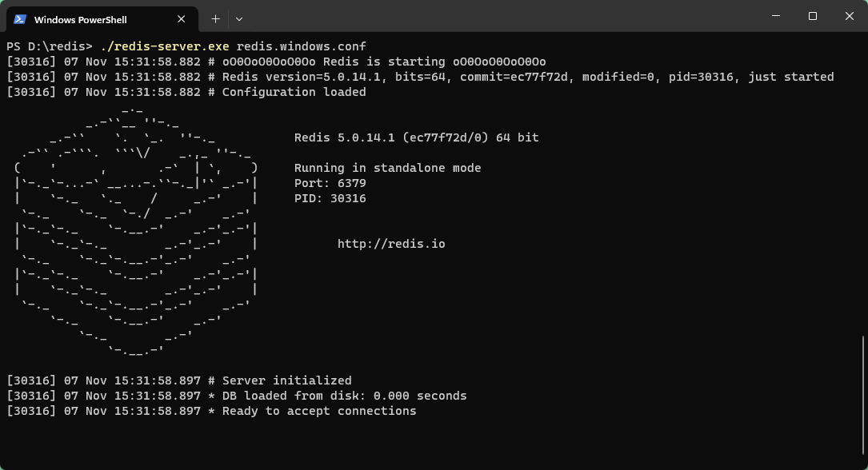Maximize the terminal window
This screenshot has height=470, width=868.
813,16
